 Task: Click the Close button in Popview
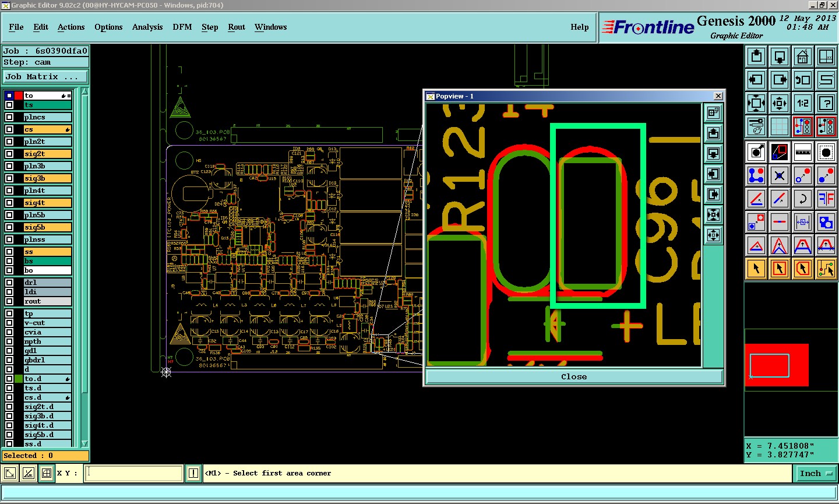[574, 377]
